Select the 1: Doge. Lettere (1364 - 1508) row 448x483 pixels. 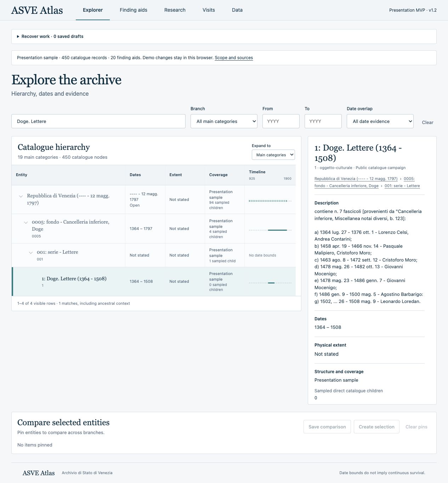pyautogui.click(x=154, y=282)
